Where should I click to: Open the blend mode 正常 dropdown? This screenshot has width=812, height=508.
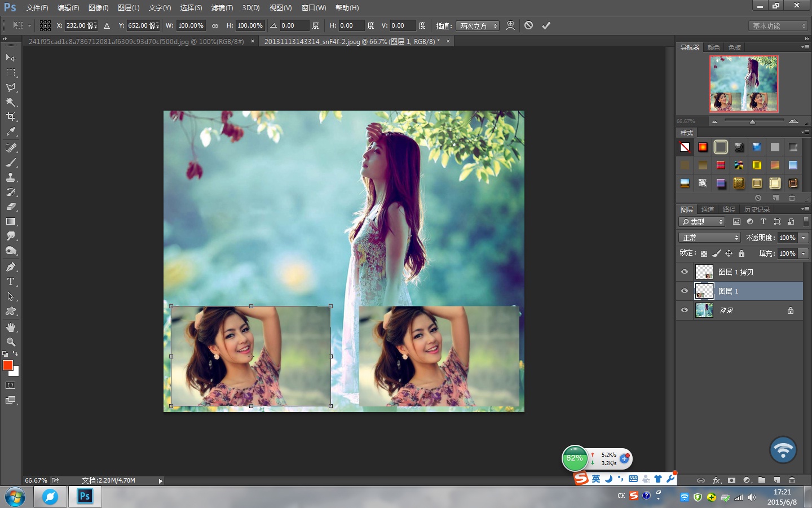tap(709, 238)
